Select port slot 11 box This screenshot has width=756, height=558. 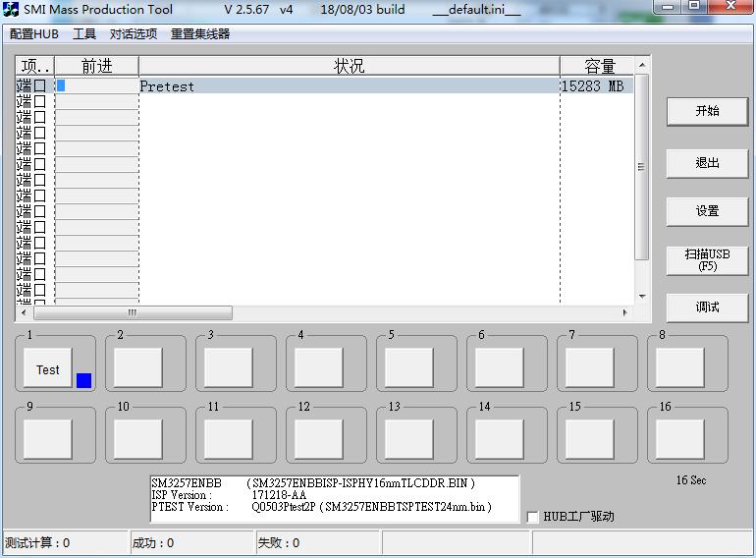pos(228,439)
